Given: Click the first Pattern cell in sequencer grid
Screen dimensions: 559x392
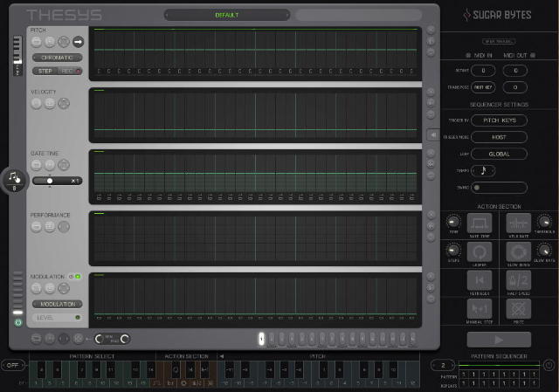Looking at the screenshot, I should 464,375.
